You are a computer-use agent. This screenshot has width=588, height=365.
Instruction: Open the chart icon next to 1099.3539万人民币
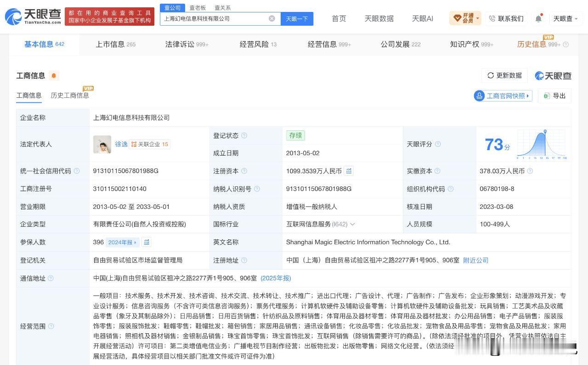[349, 171]
